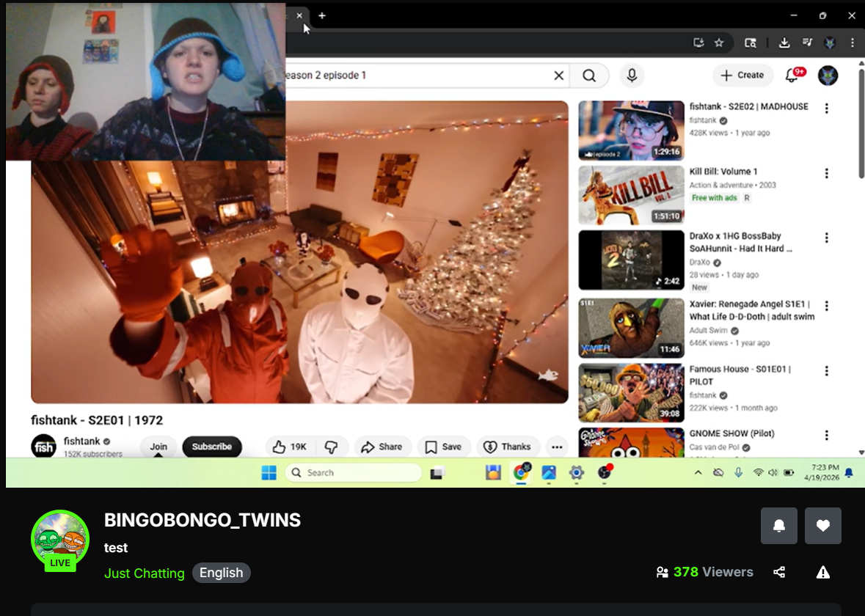
Task: Open the taskbar clock showing 7:23 PM
Action: pos(822,472)
